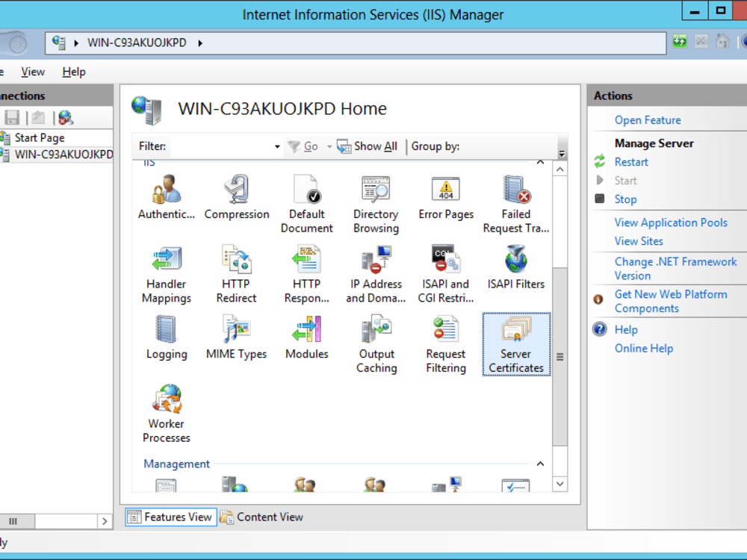Switch to Content View tab
Image resolution: width=747 pixels, height=560 pixels.
[x=261, y=517]
